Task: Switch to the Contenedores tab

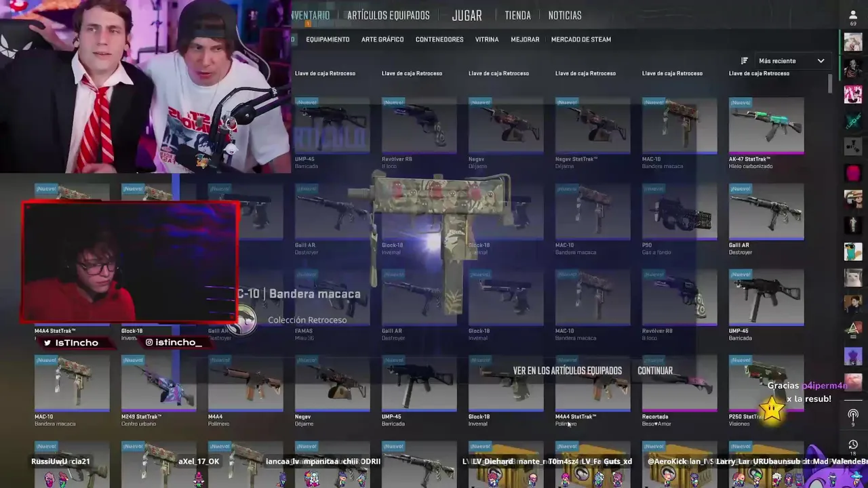Action: click(x=439, y=39)
